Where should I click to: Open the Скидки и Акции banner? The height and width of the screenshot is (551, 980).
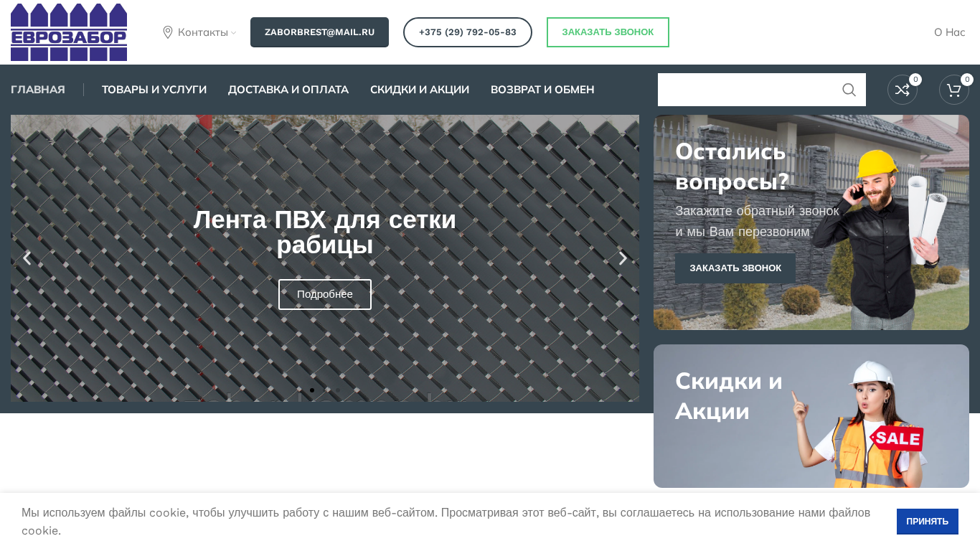pos(811,416)
